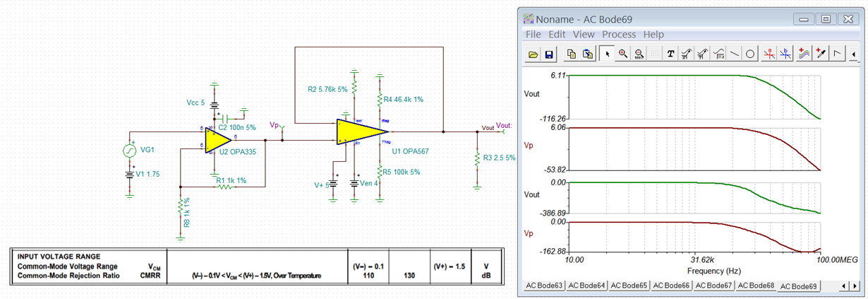The image size is (868, 299).
Task: Click the add curve icon
Action: (804, 54)
